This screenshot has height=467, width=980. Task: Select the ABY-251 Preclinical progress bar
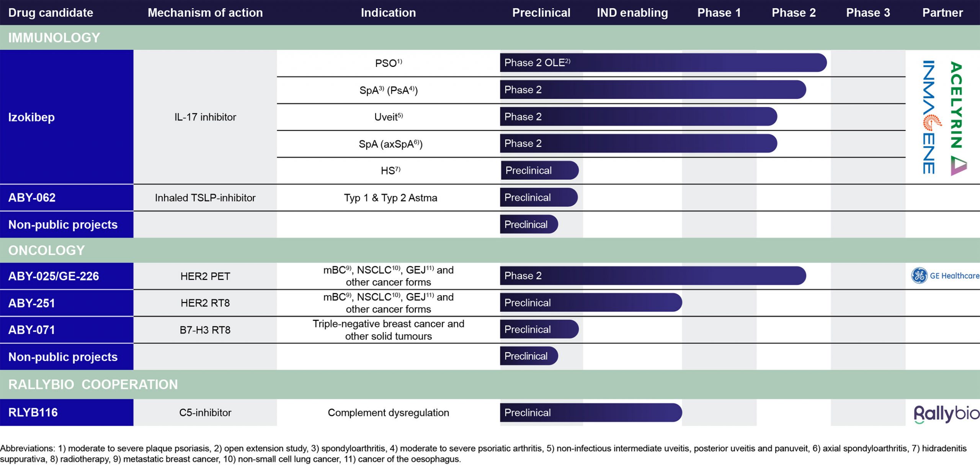pos(590,303)
